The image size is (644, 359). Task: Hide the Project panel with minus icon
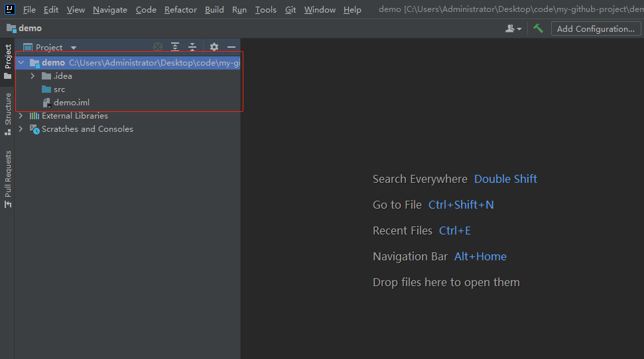[x=231, y=47]
